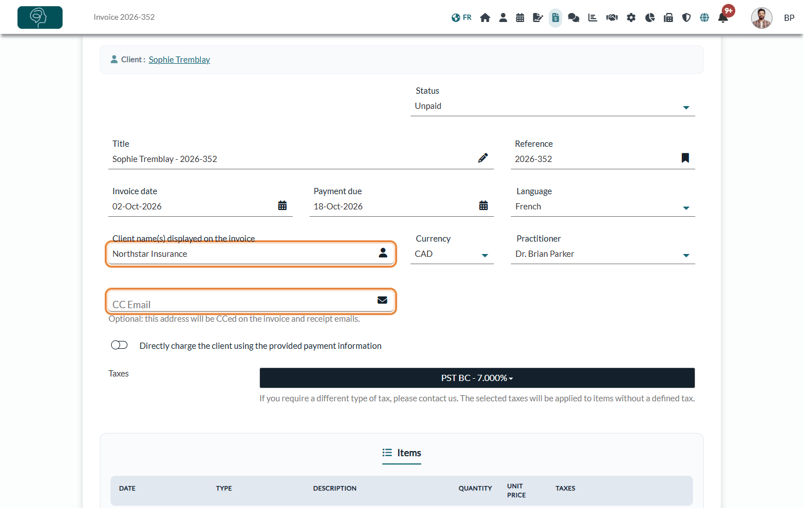Image resolution: width=812 pixels, height=508 pixels.
Task: Open the bar chart reports icon
Action: tap(593, 17)
